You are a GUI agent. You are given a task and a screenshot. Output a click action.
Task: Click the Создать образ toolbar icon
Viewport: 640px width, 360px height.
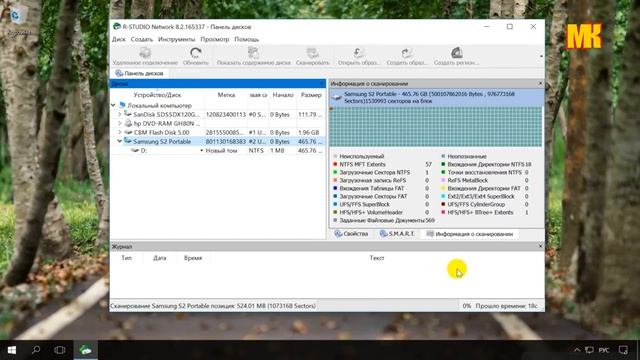pos(407,53)
